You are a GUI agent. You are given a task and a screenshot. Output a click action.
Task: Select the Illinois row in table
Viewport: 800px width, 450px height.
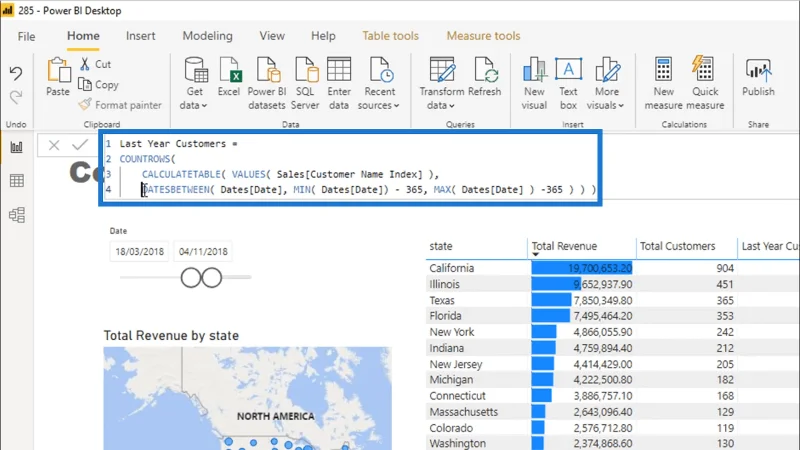(612, 284)
